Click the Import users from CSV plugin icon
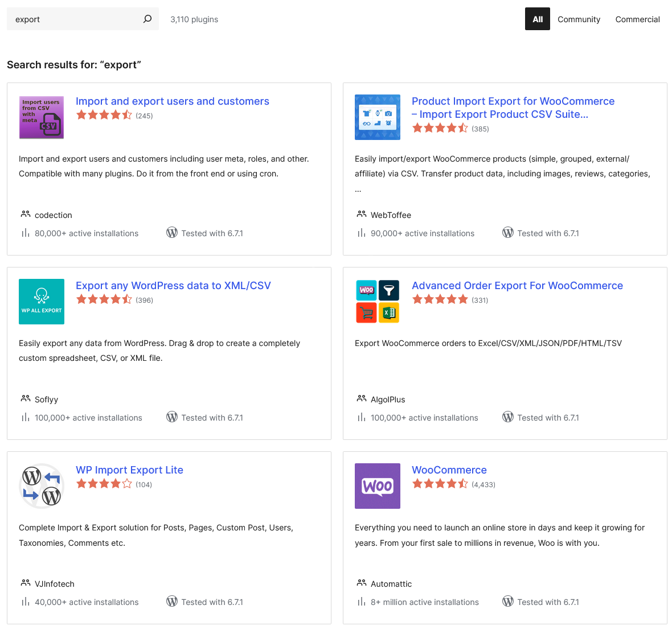The image size is (672, 634). tap(42, 117)
